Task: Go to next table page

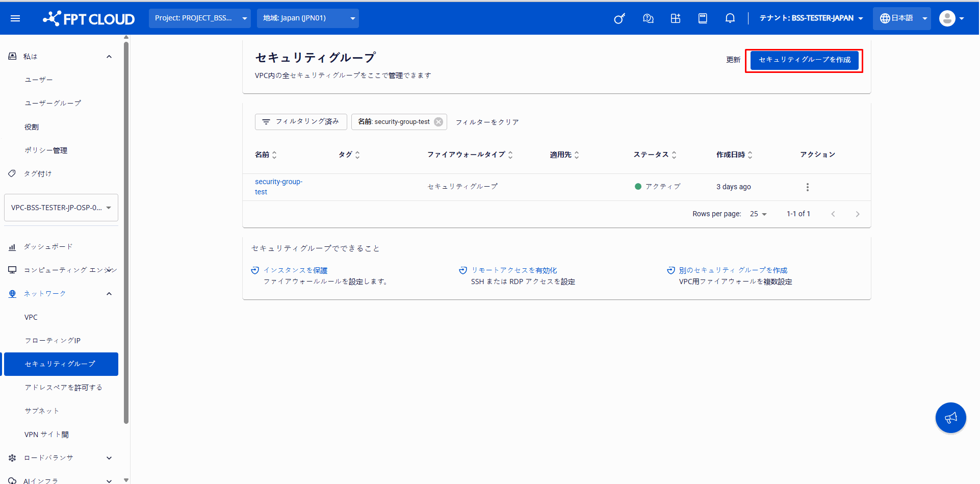Action: pos(858,214)
